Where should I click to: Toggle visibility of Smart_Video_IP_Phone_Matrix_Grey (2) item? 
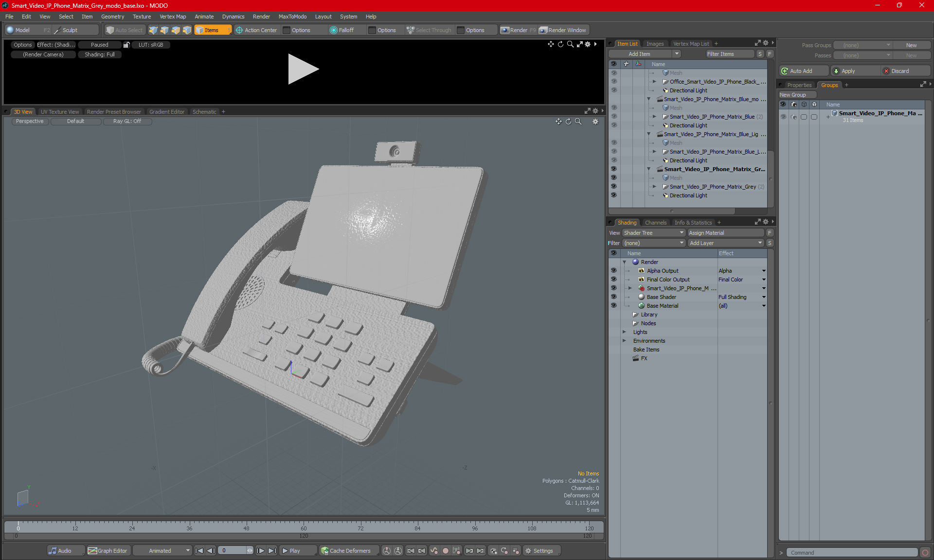(x=613, y=187)
